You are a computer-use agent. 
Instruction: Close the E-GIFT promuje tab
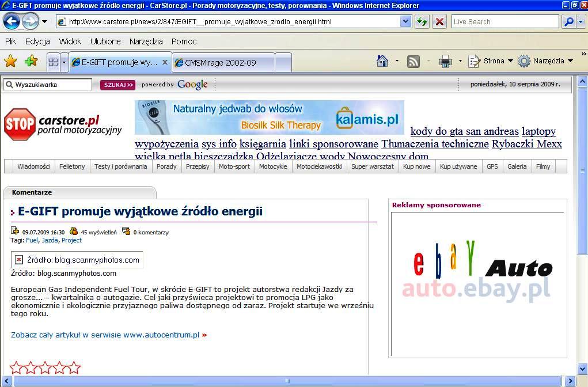pos(165,62)
